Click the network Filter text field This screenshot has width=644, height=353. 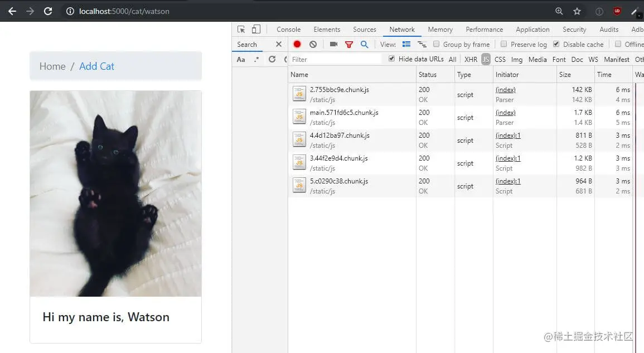pos(335,59)
